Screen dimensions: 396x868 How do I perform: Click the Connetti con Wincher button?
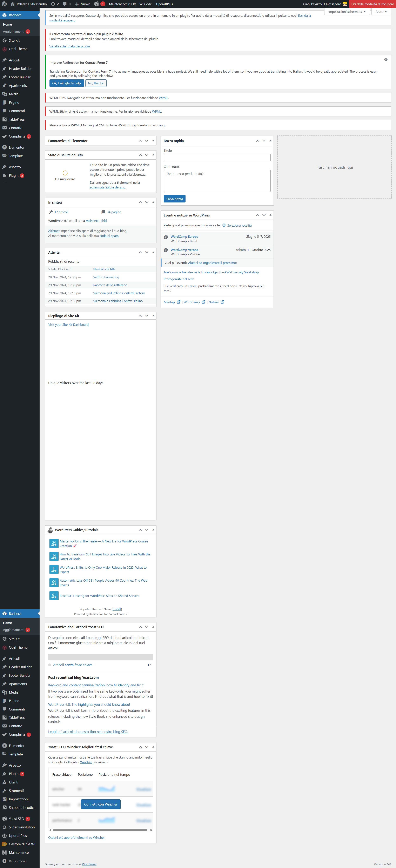pyautogui.click(x=101, y=804)
